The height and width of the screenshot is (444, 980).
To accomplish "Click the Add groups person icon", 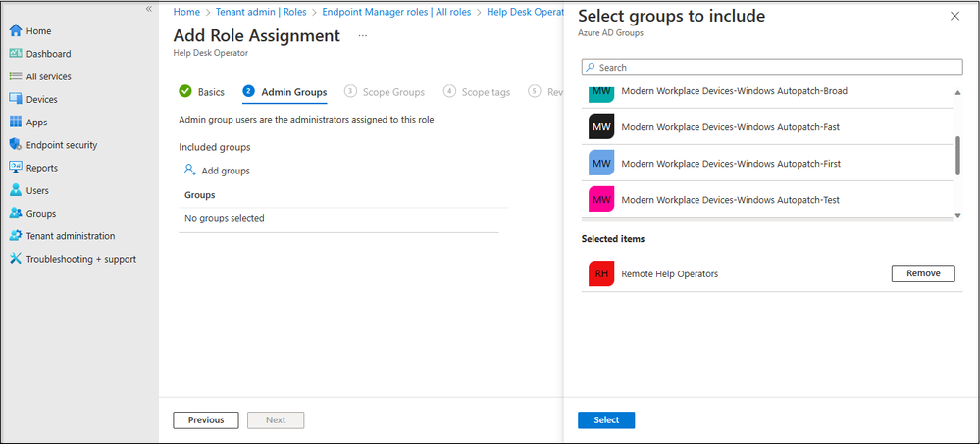I will (190, 170).
